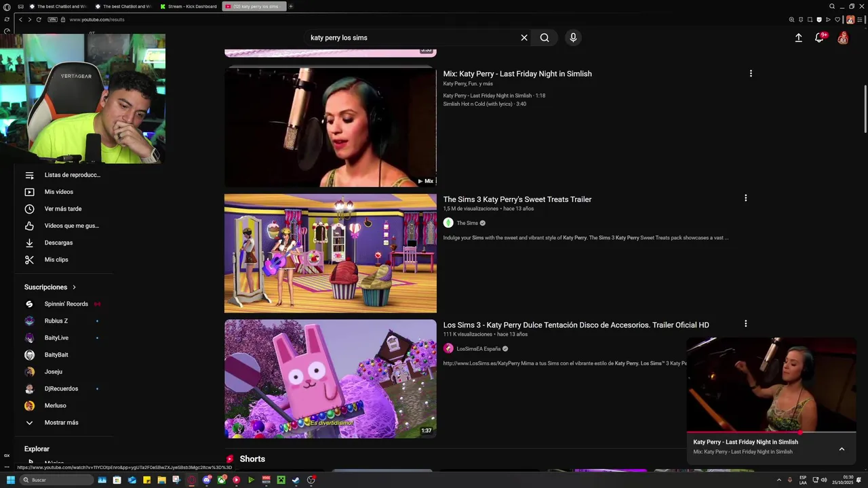This screenshot has height=488, width=868.
Task: Open the Explorar sidebar heading
Action: click(x=37, y=449)
